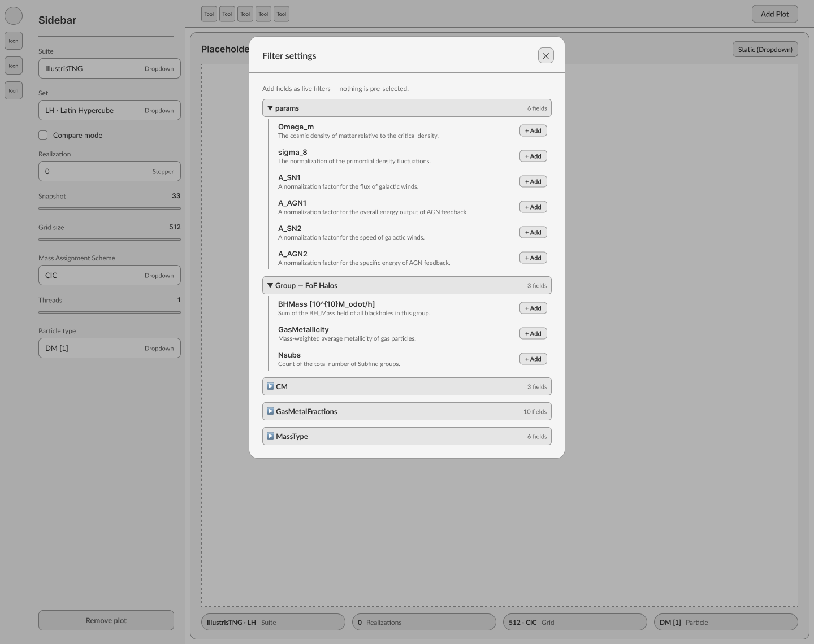Click the 0 Realizations status chip

click(424, 622)
